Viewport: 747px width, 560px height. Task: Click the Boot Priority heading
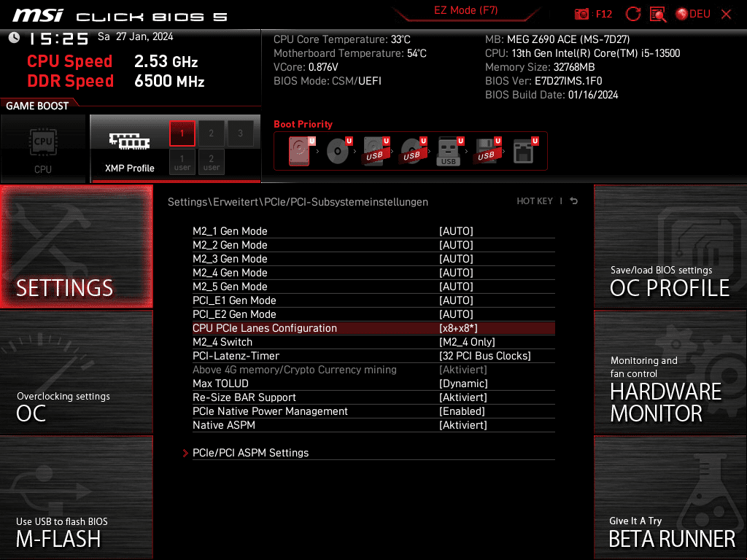click(x=303, y=124)
